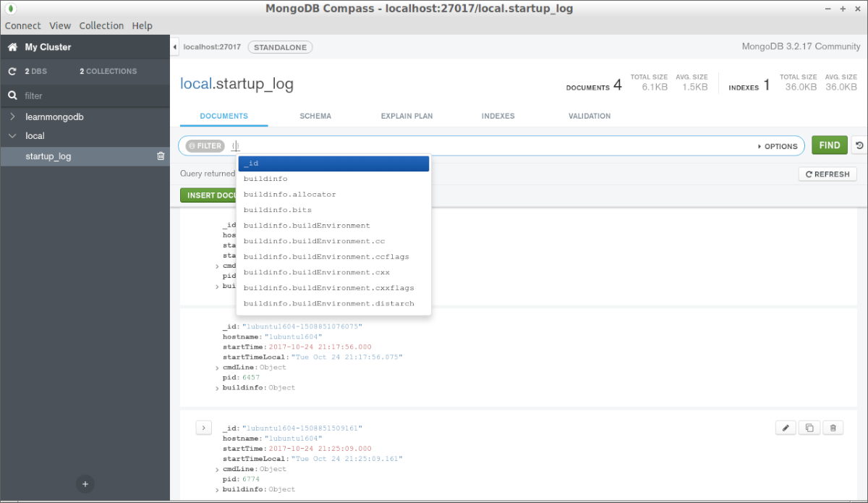Expand query Options panel
This screenshot has width=868, height=503.
coord(778,146)
